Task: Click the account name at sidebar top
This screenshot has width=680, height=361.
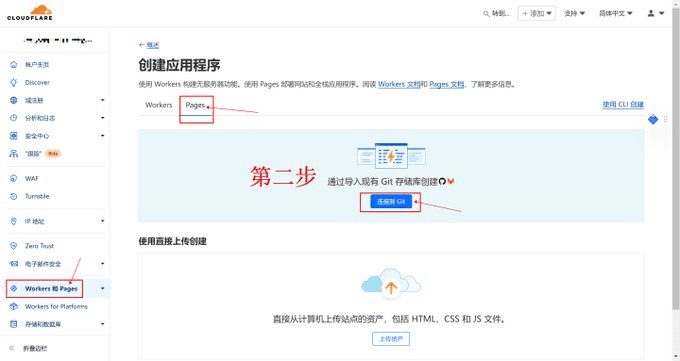Action: 58,40
